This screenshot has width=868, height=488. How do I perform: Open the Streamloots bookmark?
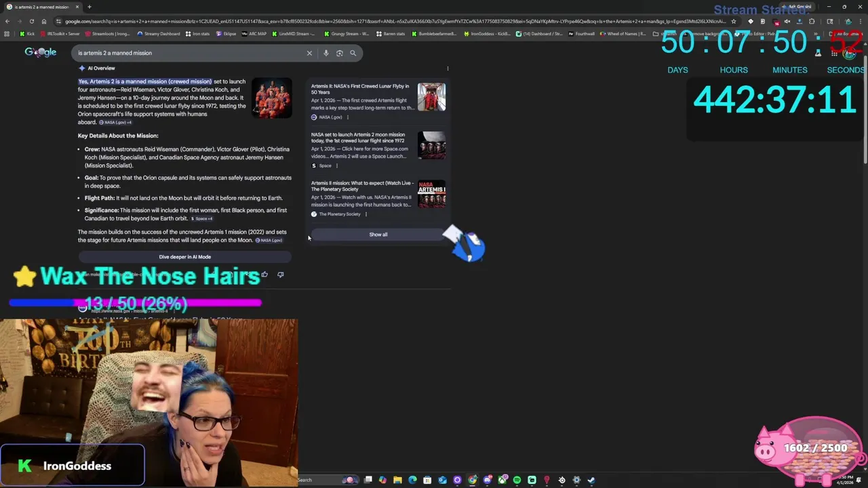click(107, 33)
